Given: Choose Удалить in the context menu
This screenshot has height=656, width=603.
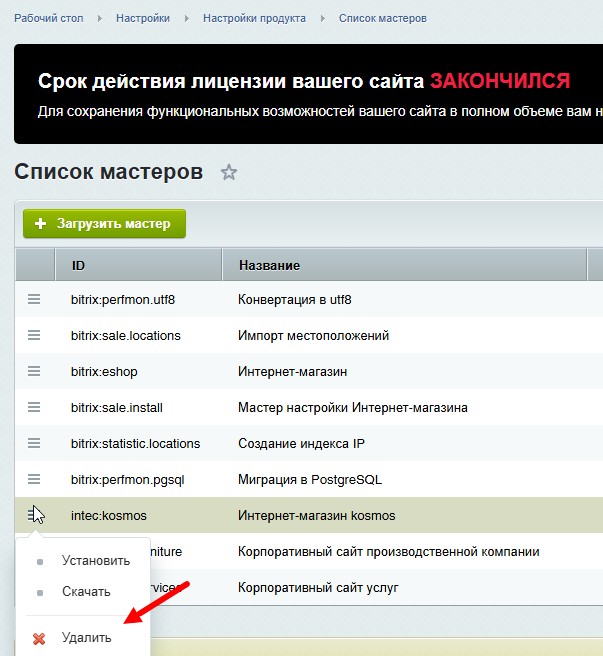Looking at the screenshot, I should pos(87,638).
